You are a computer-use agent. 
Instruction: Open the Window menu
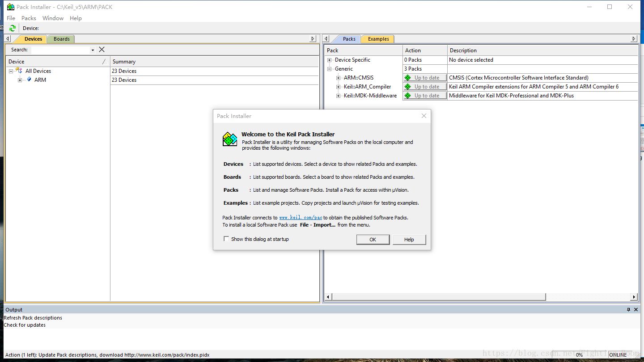click(x=53, y=18)
